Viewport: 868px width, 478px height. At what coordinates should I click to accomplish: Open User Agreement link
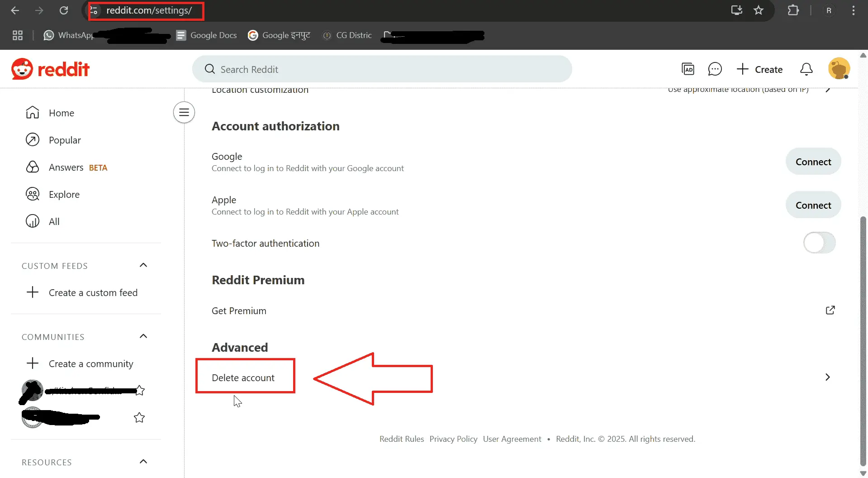coord(512,439)
